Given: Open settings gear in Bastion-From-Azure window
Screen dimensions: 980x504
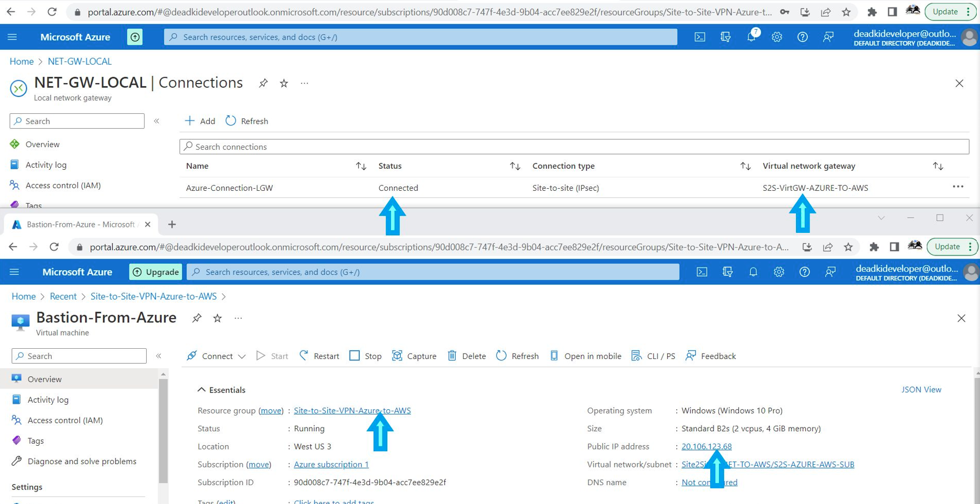Looking at the screenshot, I should point(779,272).
